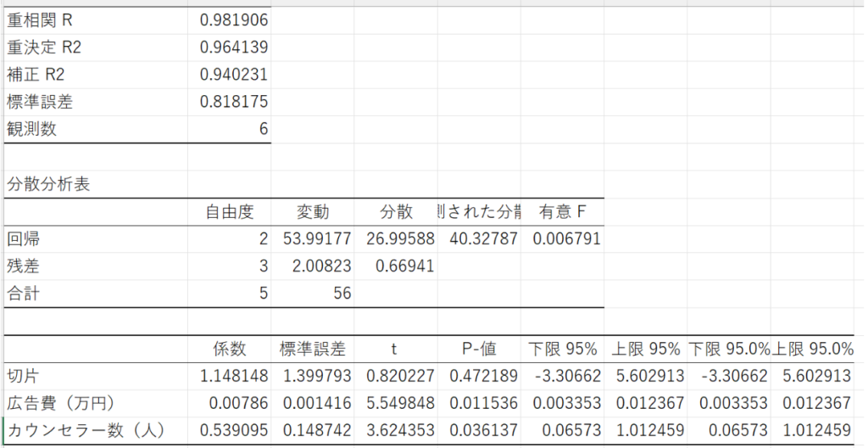The height and width of the screenshot is (448, 868).
Task: Click the 下限 95% column header
Action: coord(563,349)
